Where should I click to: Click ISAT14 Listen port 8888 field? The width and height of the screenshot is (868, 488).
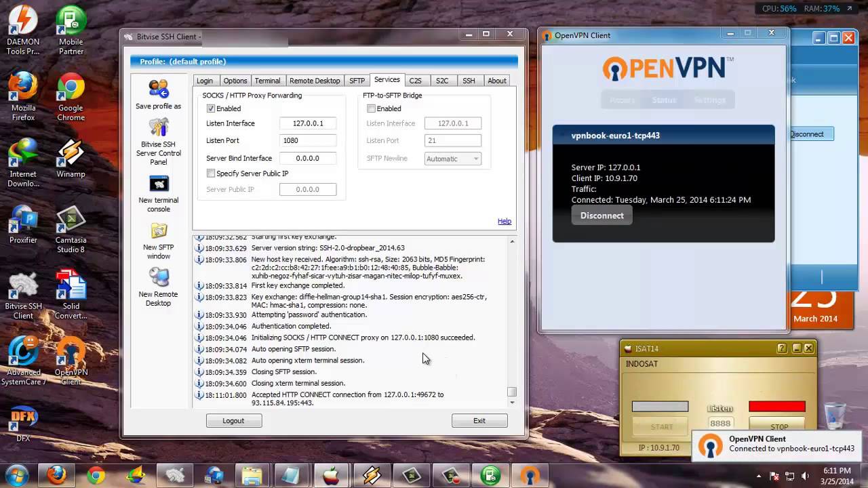(x=720, y=424)
